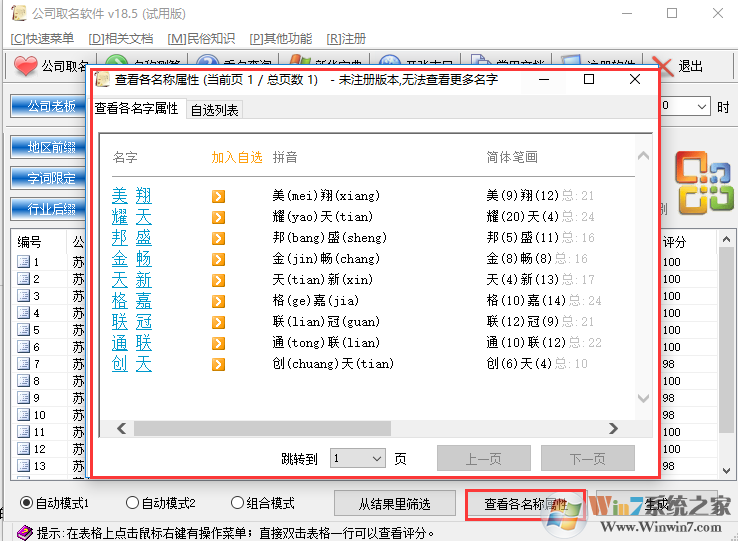
Task: Click main table scroll down arrow
Action: click(726, 470)
